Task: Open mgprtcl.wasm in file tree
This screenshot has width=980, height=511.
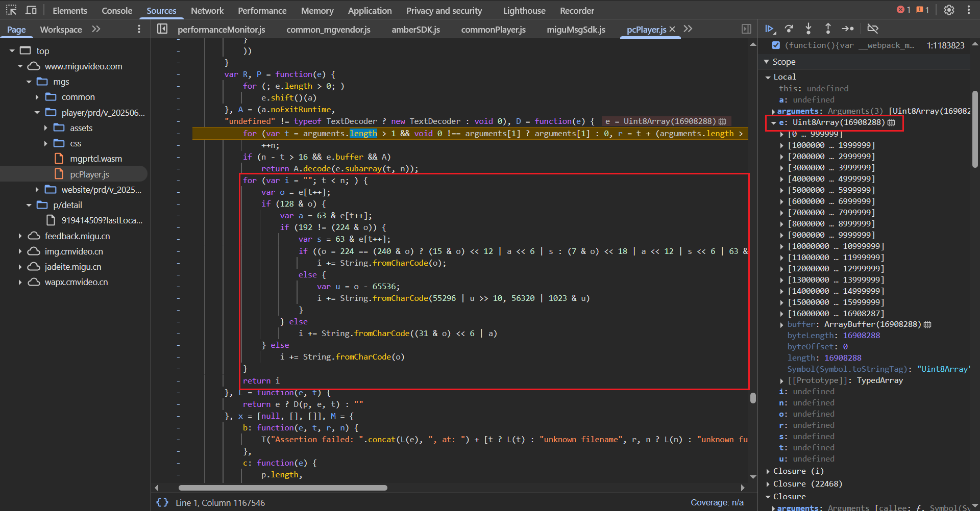Action: coord(96,159)
